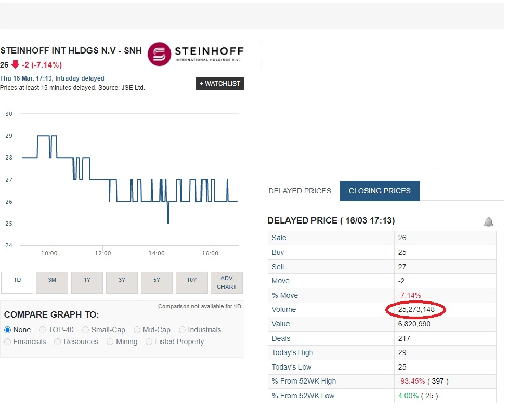The image size is (509, 420).
Task: Click the circled Volume value
Action: coord(415,310)
